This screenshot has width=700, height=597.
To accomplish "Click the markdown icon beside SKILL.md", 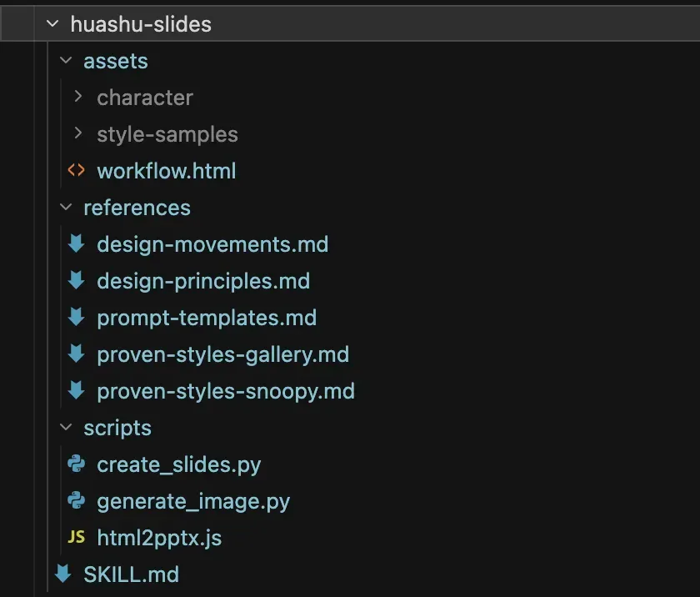I will pos(63,574).
